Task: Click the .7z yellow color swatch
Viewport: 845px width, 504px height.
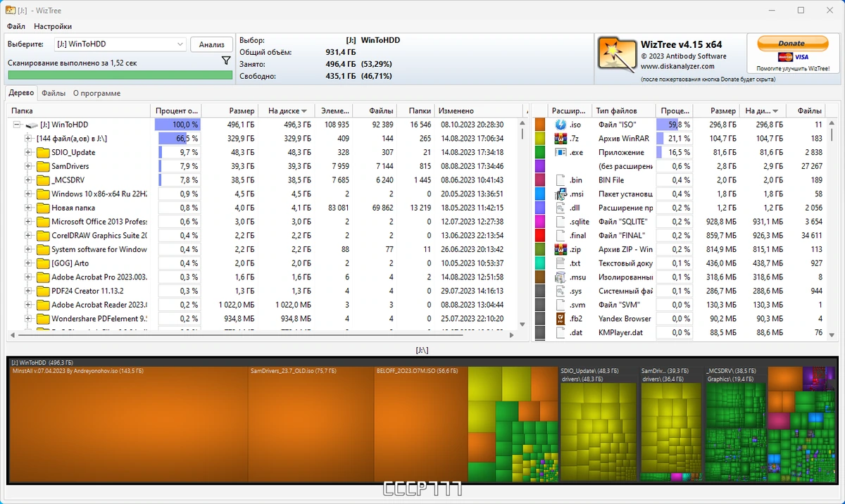Action: click(540, 138)
